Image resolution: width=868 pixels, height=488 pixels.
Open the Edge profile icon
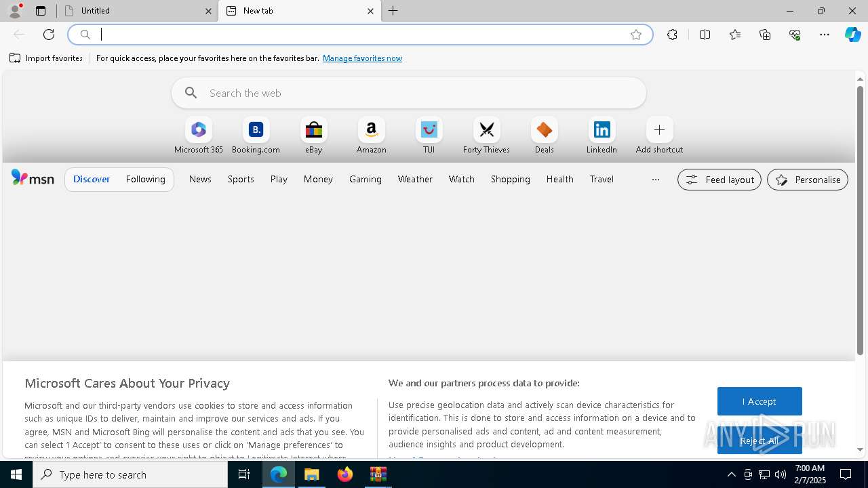point(15,11)
